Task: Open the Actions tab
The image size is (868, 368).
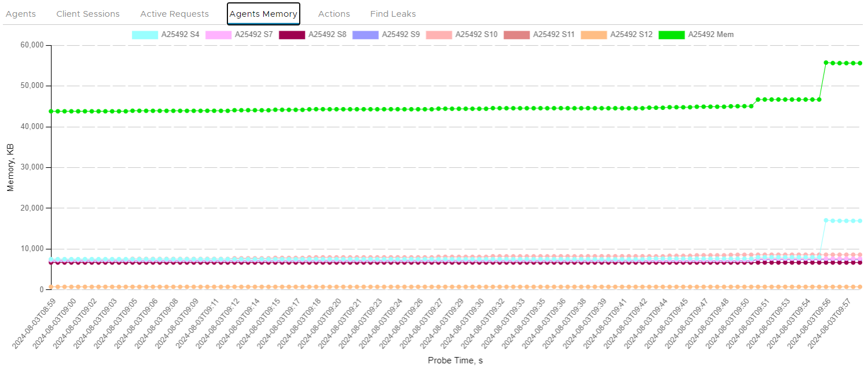Action: coord(334,14)
